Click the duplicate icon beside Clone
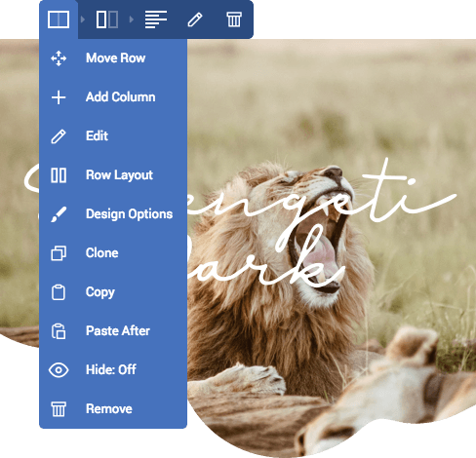The width and height of the screenshot is (476, 458). point(59,253)
